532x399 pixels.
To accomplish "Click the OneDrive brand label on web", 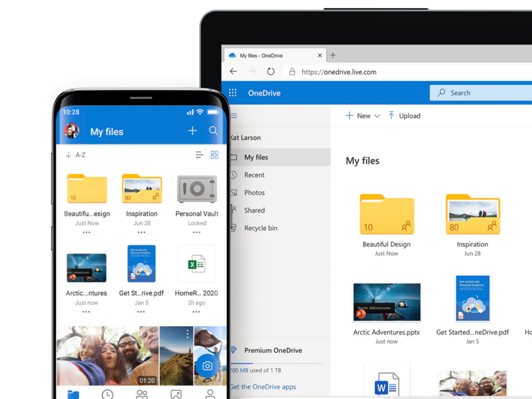I will point(264,93).
